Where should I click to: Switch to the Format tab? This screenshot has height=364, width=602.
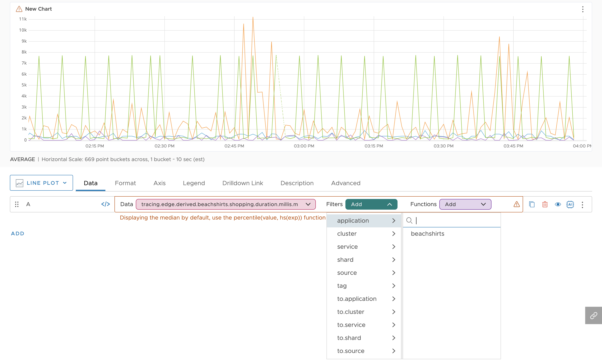(x=125, y=182)
